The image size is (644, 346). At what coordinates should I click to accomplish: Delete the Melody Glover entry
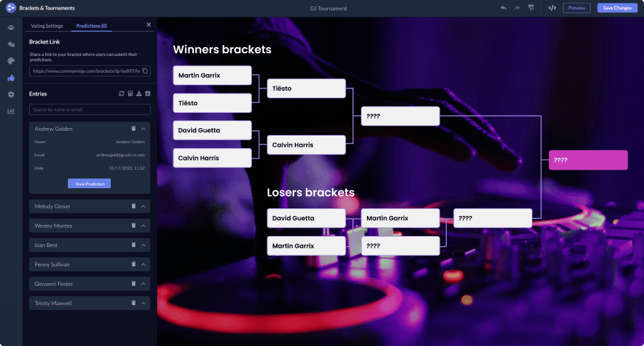click(x=134, y=206)
